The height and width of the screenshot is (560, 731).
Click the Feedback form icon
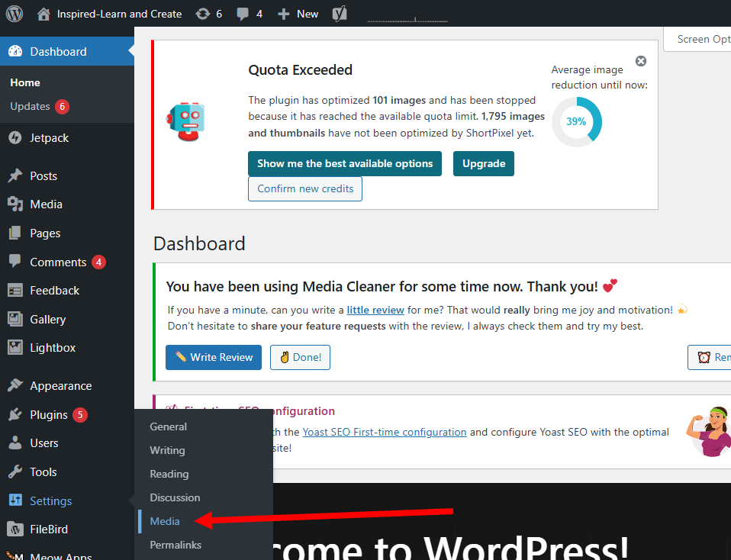point(15,291)
